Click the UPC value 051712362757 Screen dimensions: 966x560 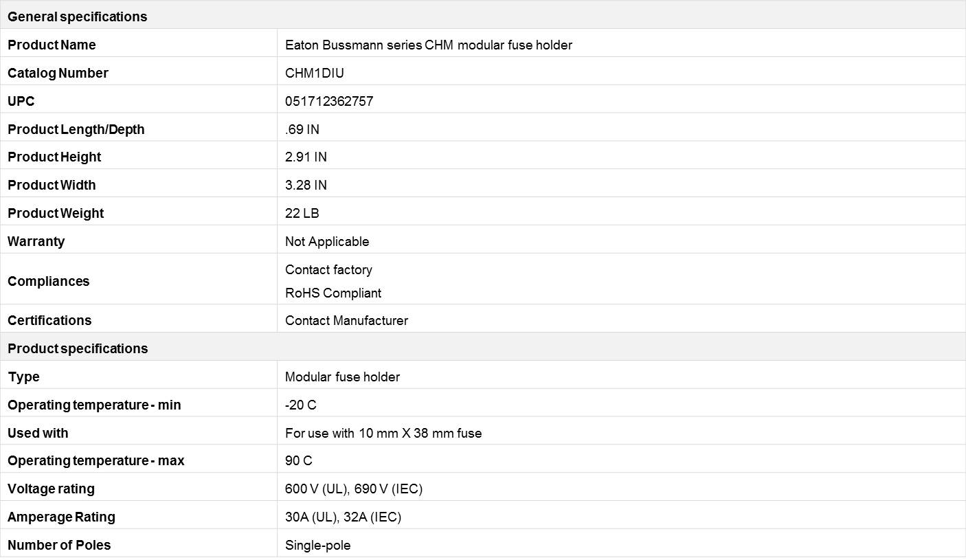click(329, 101)
